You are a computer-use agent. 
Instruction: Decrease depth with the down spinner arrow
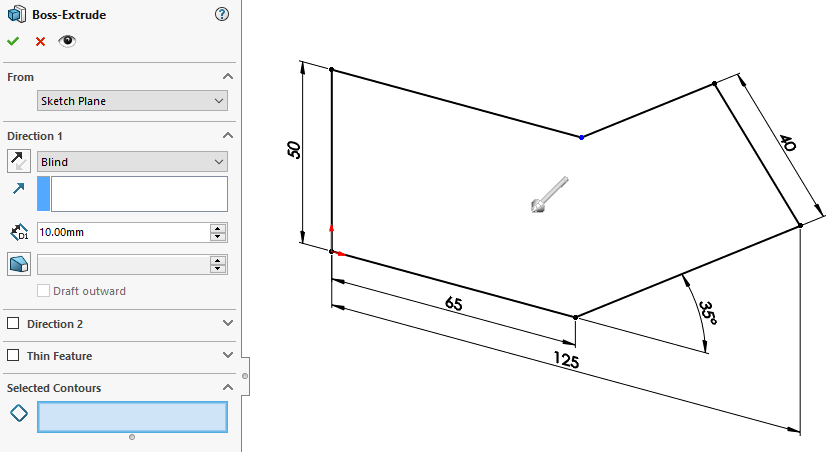(218, 236)
